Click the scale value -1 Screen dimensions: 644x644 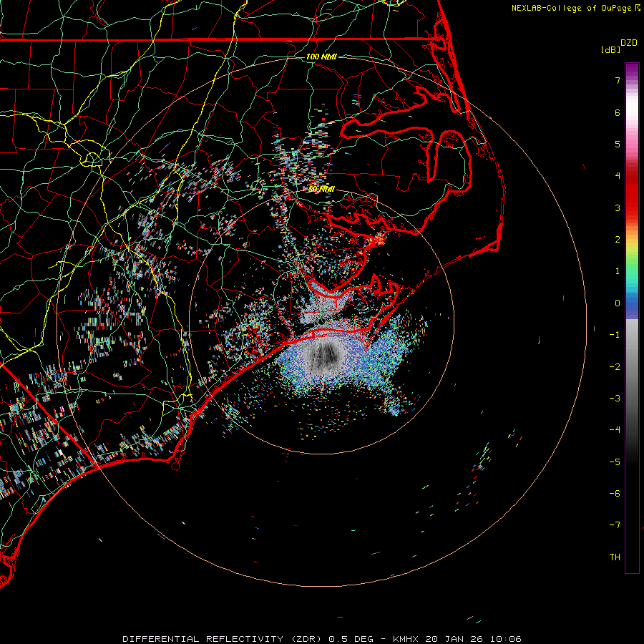615,335
